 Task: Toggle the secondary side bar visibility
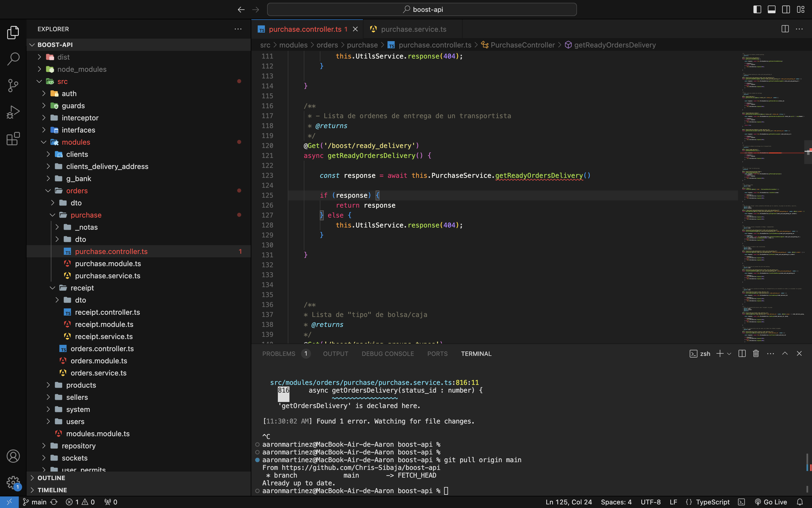click(x=786, y=9)
